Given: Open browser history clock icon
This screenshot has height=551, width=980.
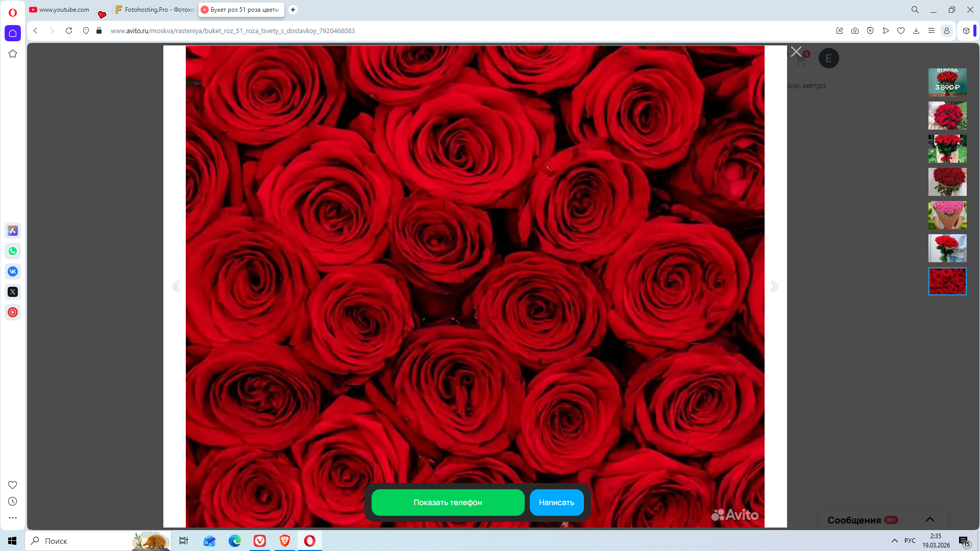Looking at the screenshot, I should (x=13, y=502).
